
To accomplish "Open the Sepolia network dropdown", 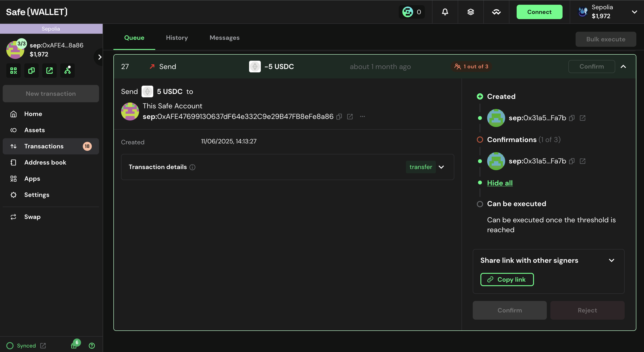I will 634,12.
